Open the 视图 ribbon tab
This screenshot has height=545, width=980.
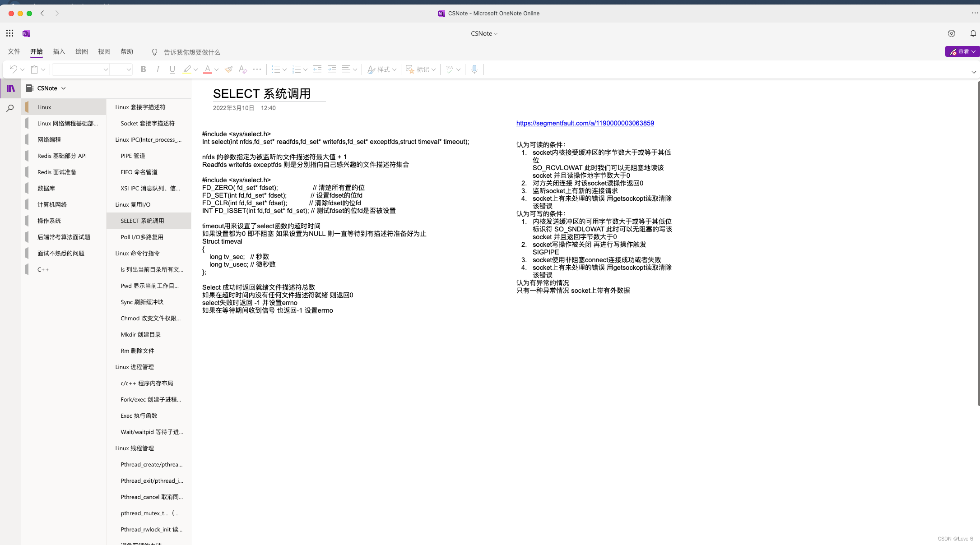coord(104,51)
